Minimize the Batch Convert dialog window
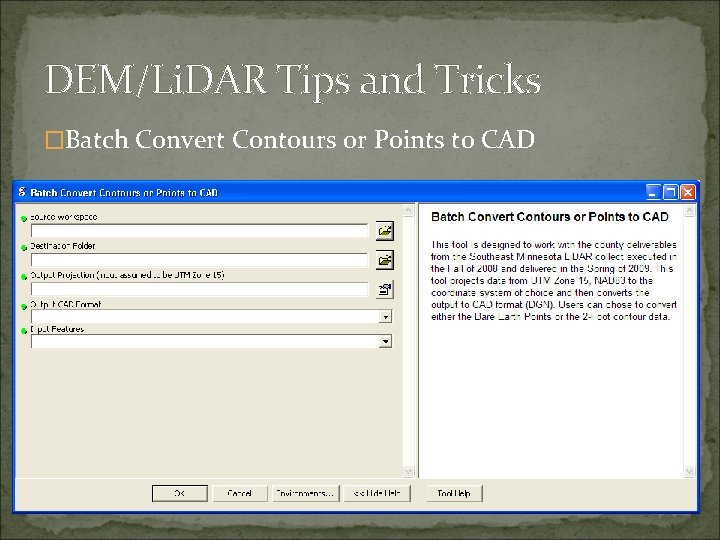 click(653, 192)
